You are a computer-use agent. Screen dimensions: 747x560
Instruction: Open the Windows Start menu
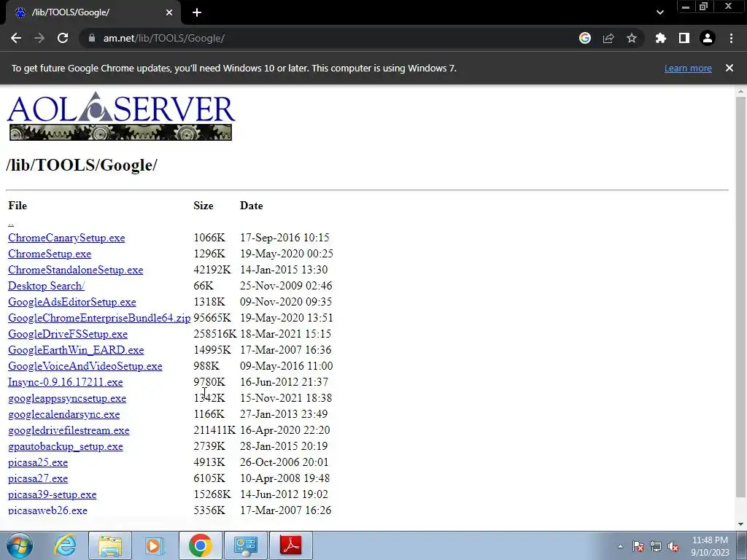click(x=20, y=545)
